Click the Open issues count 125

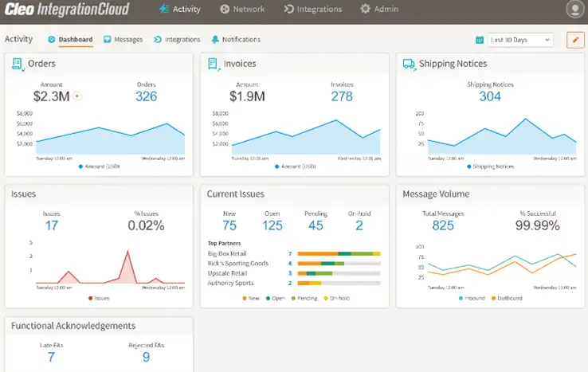coord(272,225)
